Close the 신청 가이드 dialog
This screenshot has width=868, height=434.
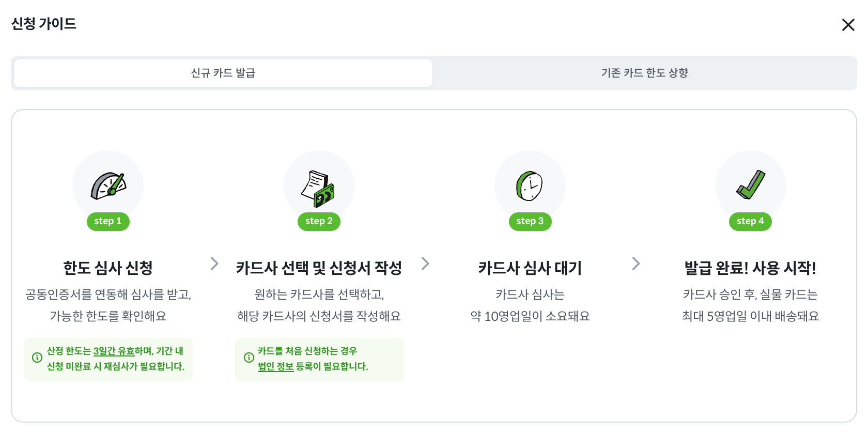click(x=848, y=25)
